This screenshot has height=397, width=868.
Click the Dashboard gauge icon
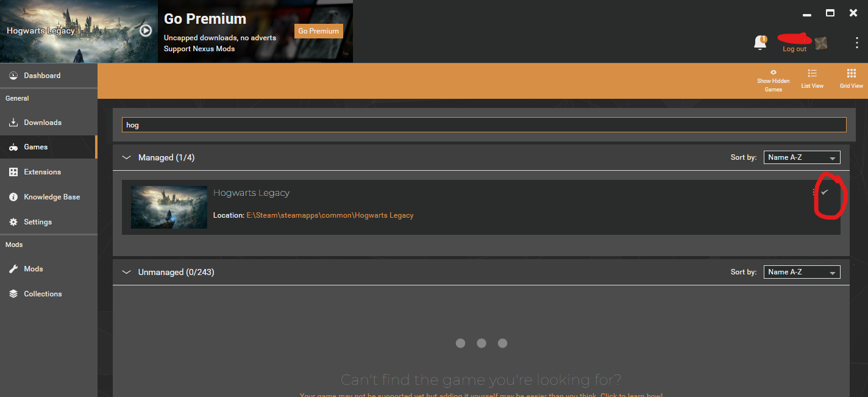coord(13,76)
